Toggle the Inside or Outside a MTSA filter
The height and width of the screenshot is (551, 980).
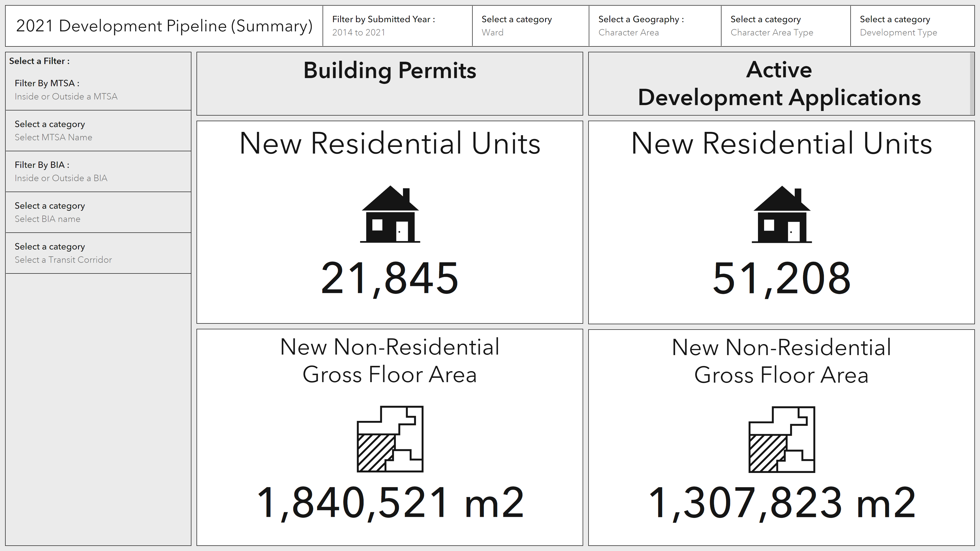tap(66, 96)
